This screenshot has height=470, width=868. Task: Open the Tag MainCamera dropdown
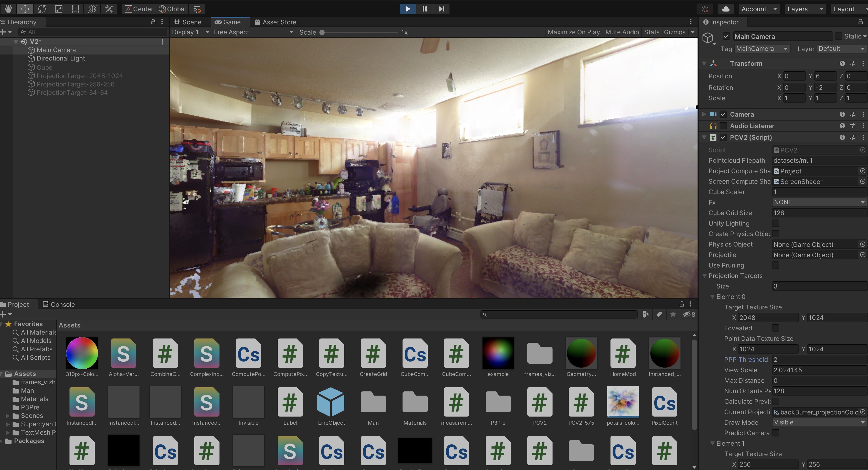pyautogui.click(x=762, y=48)
